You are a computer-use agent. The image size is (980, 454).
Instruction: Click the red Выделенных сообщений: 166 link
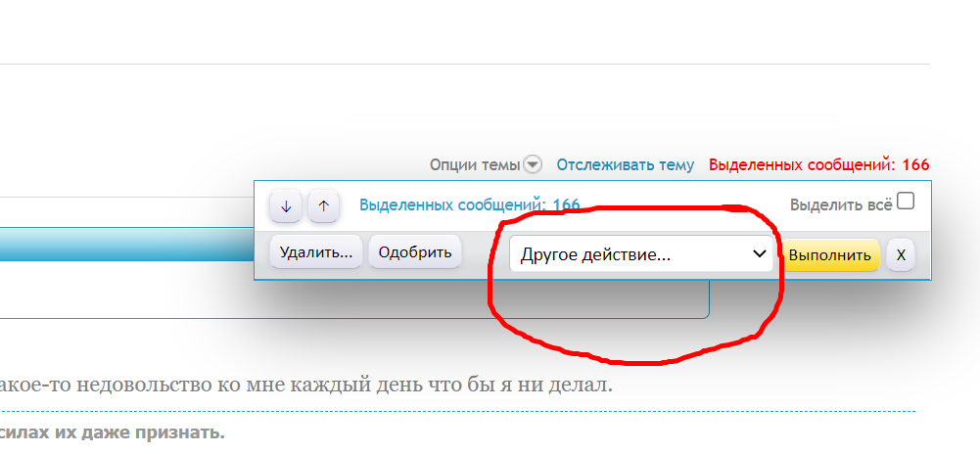[x=818, y=164]
